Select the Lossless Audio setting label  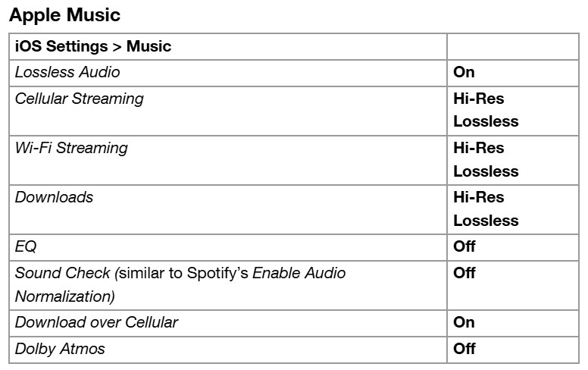[x=67, y=72]
